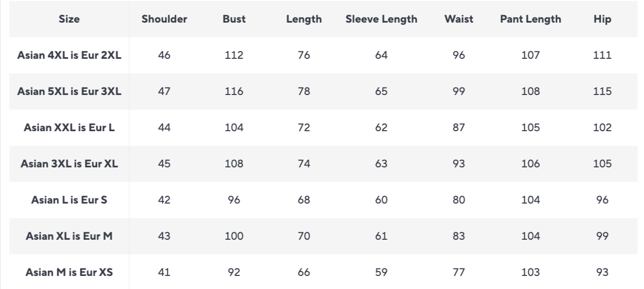This screenshot has height=289, width=644.
Task: Select sleeve length 59 for Asian M
Action: [x=381, y=272]
